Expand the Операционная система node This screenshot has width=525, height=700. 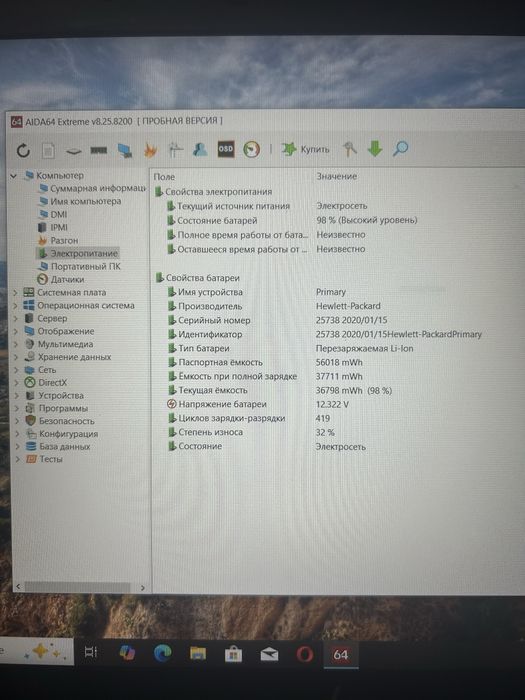click(x=15, y=306)
